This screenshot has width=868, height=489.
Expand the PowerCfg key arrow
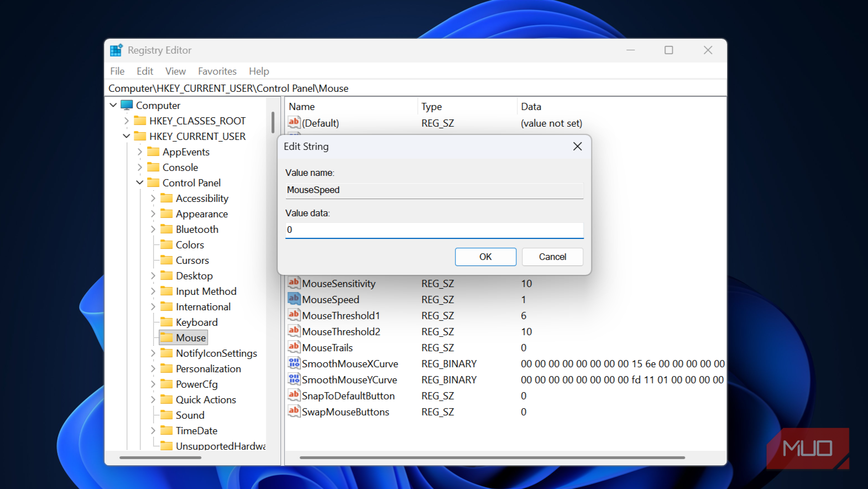point(153,384)
